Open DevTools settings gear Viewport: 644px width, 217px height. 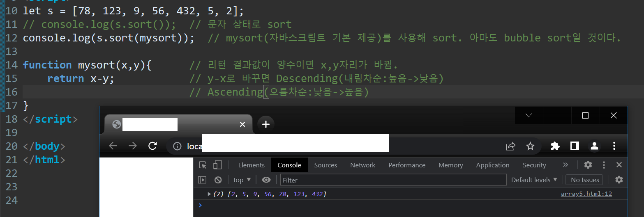pyautogui.click(x=588, y=165)
